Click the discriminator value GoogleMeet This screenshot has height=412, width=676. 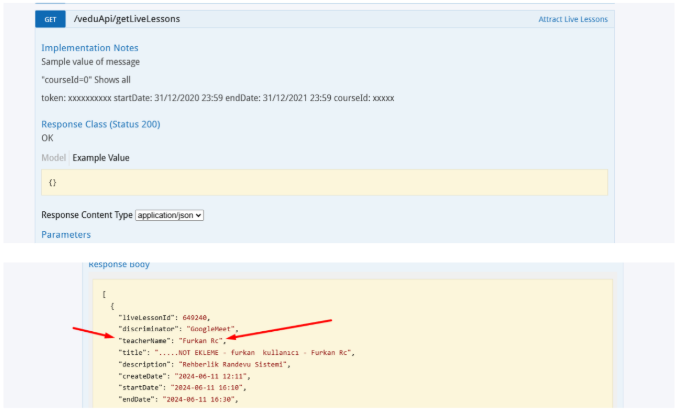(211, 328)
